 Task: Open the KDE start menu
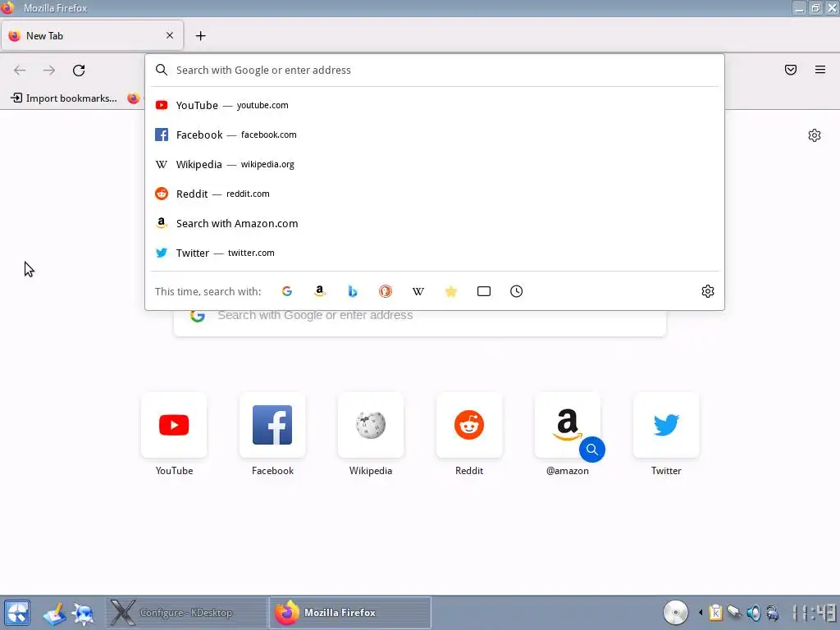[x=17, y=613]
